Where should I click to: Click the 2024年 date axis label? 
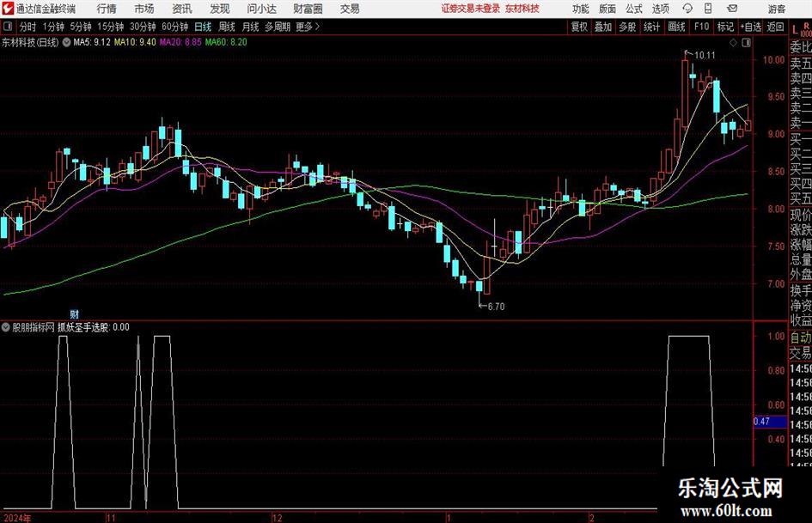click(x=16, y=518)
